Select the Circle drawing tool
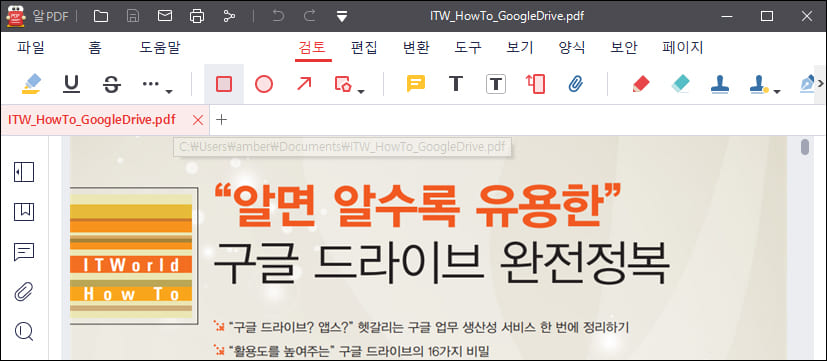Screen dimensions: 827x361 point(264,84)
